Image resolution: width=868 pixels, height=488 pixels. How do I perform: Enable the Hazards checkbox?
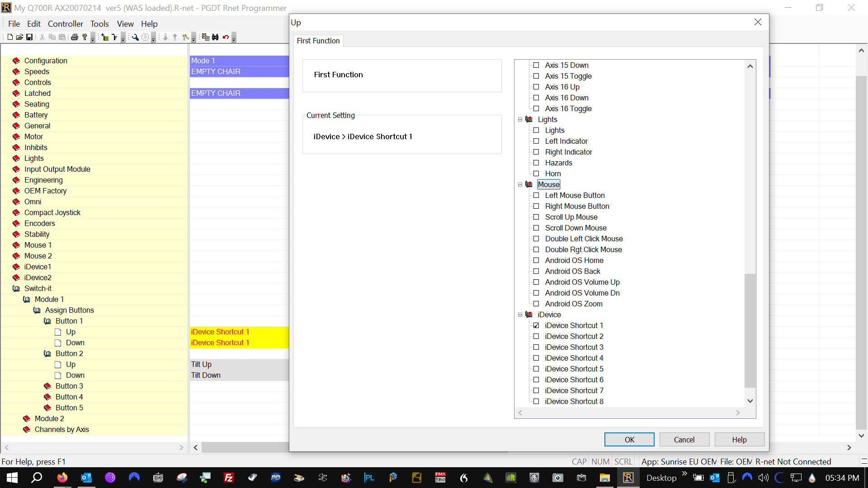click(x=536, y=163)
